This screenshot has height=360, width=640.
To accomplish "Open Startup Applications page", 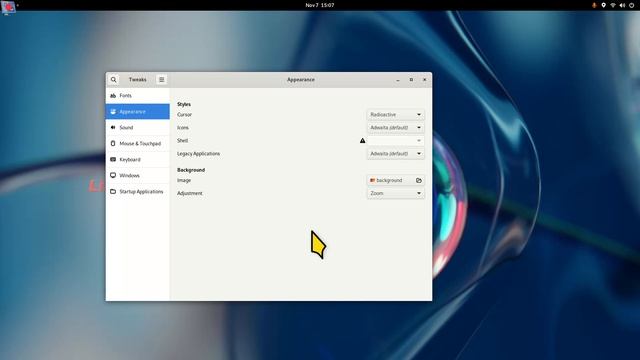I will pos(138,191).
